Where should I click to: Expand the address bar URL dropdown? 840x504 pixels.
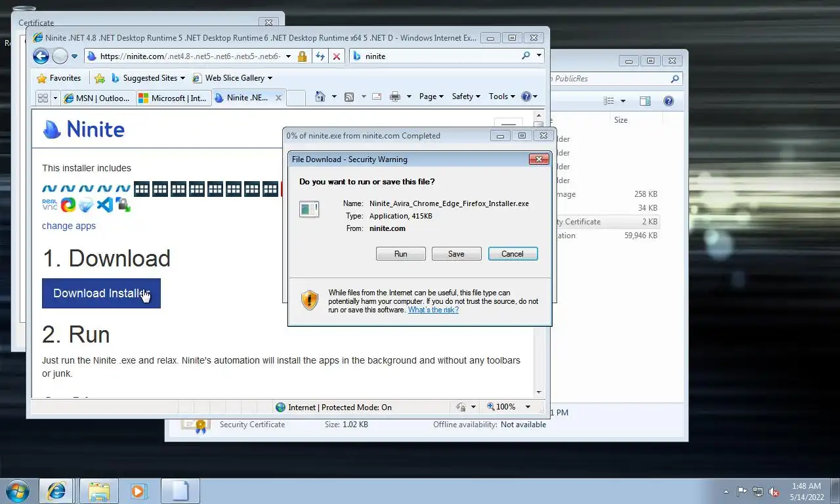point(288,56)
